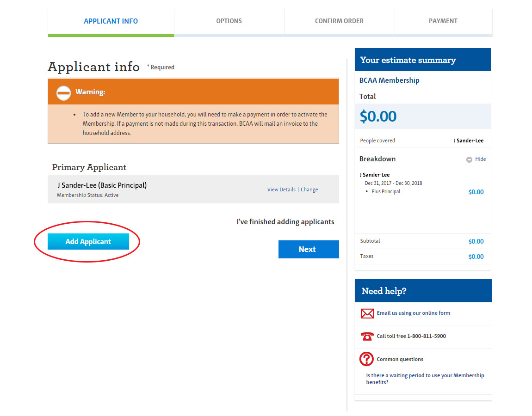The width and height of the screenshot is (532, 416).
Task: Click the warning stop icon in orange banner
Action: click(63, 92)
